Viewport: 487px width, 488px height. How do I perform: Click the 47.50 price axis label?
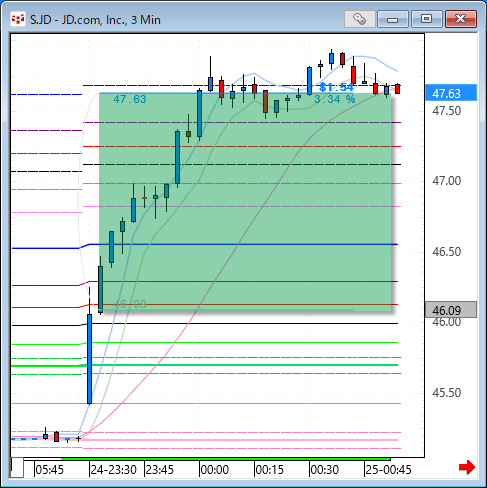[446, 111]
